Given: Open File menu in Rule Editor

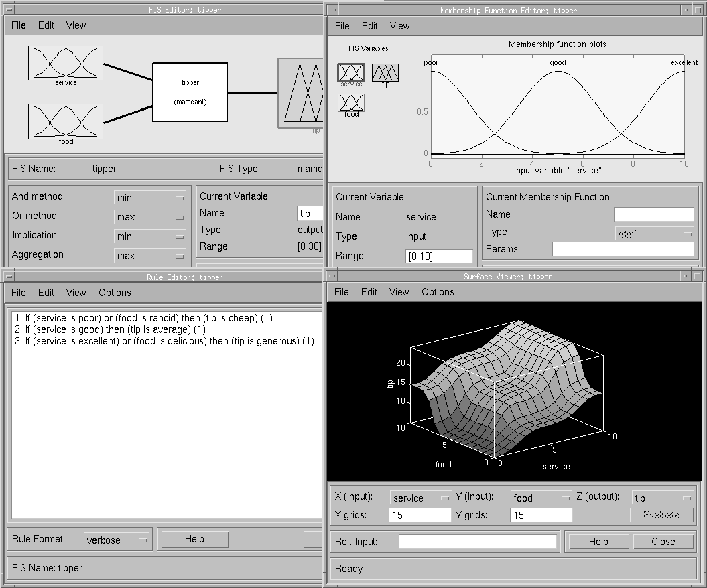Looking at the screenshot, I should click(19, 293).
